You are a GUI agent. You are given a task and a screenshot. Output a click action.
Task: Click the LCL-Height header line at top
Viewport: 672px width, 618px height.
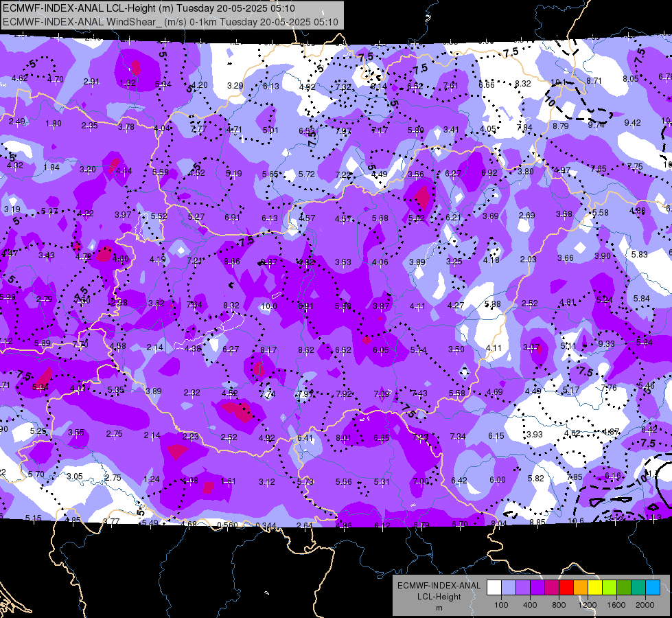pyautogui.click(x=149, y=8)
